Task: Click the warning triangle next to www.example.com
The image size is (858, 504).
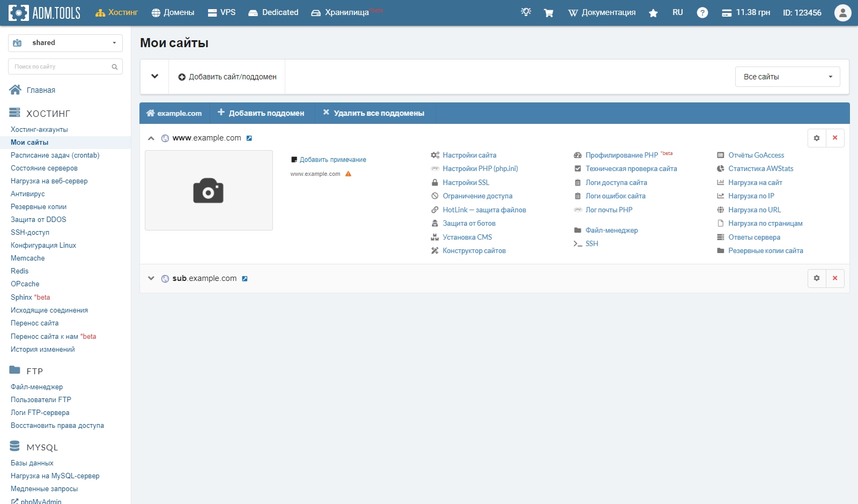Action: [348, 174]
